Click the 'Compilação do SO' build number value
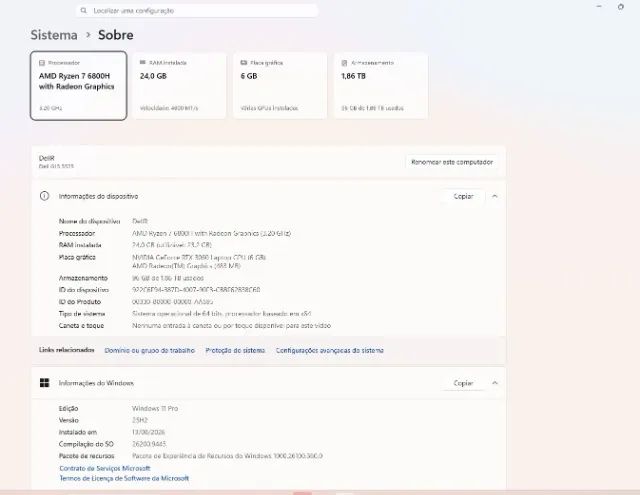This screenshot has width=640, height=495. (x=149, y=444)
